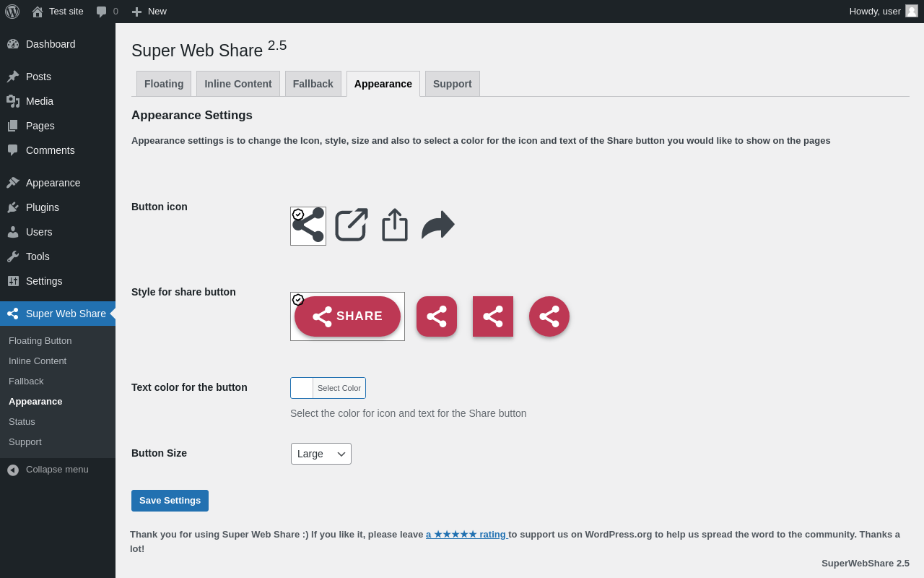Click the Appearance paintbrush icon

pos(13,183)
